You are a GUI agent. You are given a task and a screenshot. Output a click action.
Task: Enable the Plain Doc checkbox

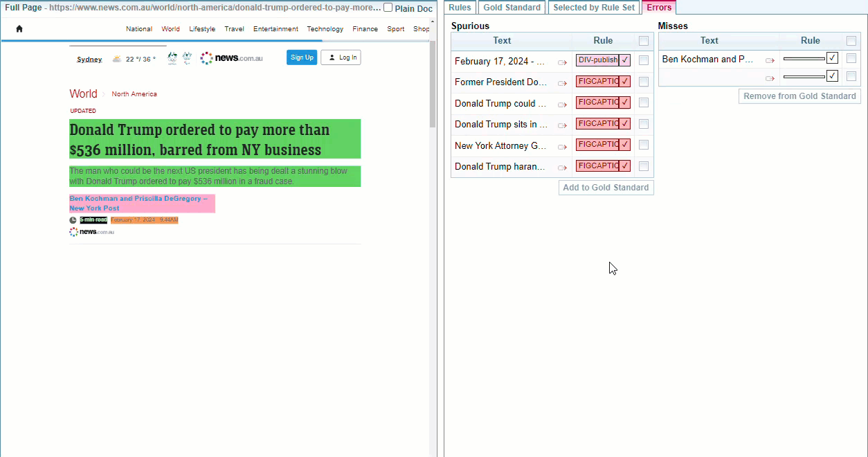tap(388, 8)
